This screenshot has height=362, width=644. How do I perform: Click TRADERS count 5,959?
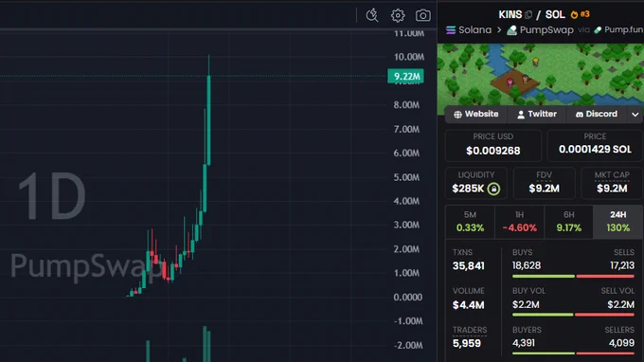pyautogui.click(x=466, y=343)
